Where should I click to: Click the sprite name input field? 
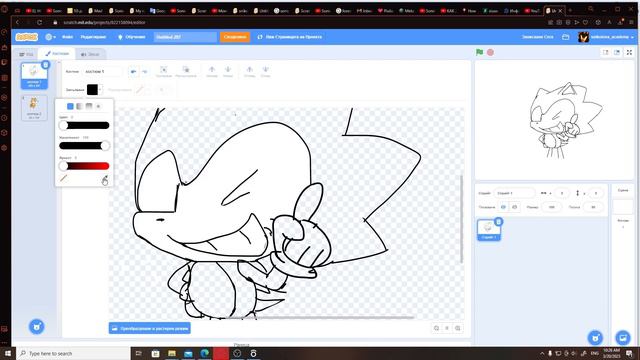click(514, 193)
